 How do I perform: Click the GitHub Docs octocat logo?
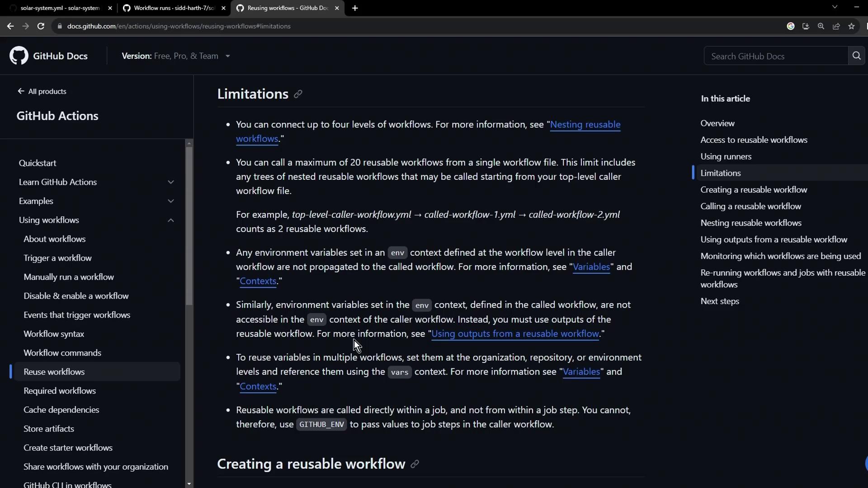pos(19,56)
